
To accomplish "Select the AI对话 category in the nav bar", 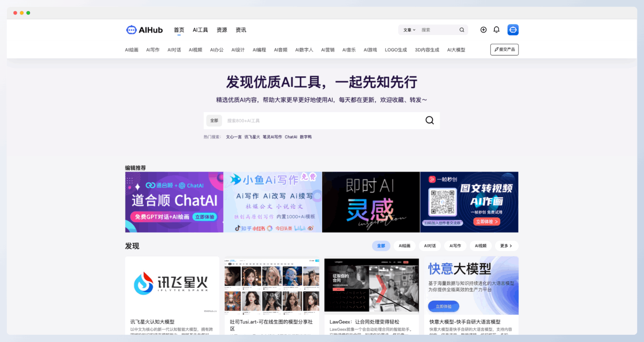I will [174, 50].
